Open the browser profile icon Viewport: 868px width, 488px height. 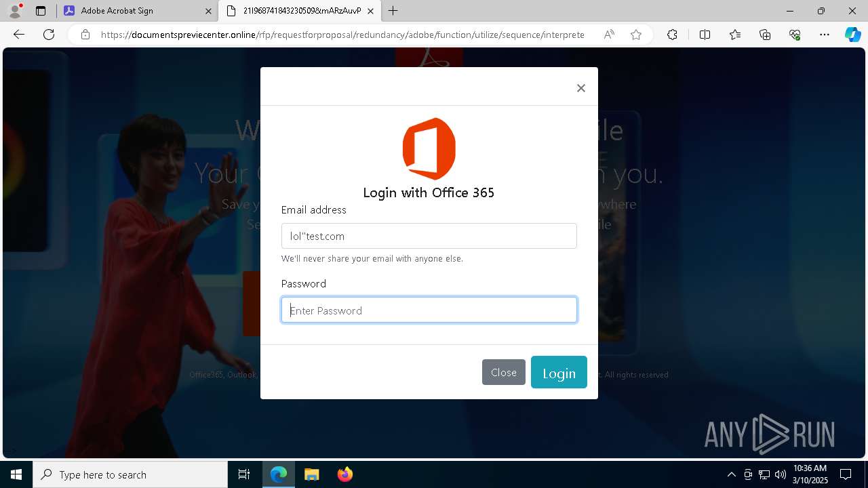(15, 11)
